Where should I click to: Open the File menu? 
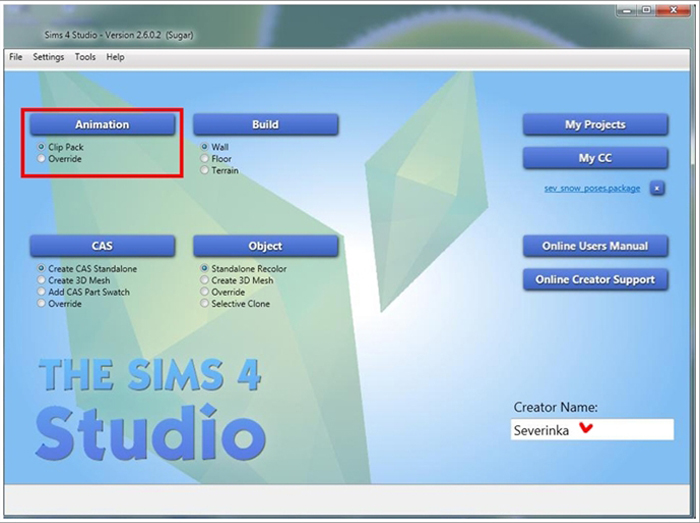click(x=16, y=57)
